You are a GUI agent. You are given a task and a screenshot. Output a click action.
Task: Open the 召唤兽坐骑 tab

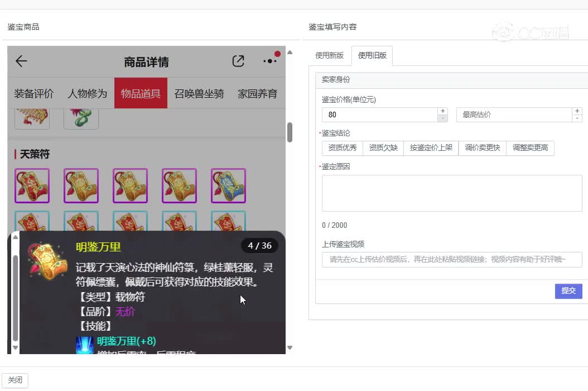pyautogui.click(x=199, y=93)
